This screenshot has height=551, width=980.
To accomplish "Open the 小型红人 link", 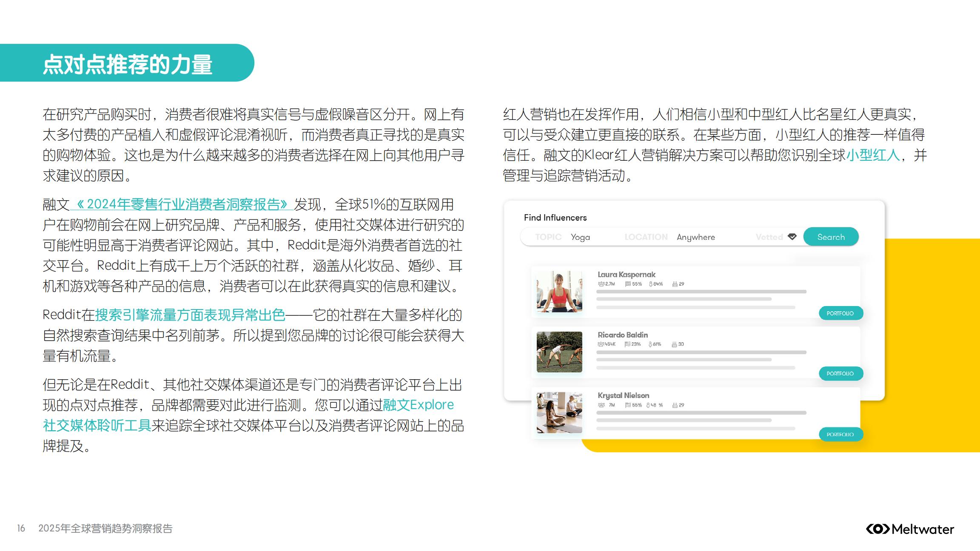I will point(873,155).
